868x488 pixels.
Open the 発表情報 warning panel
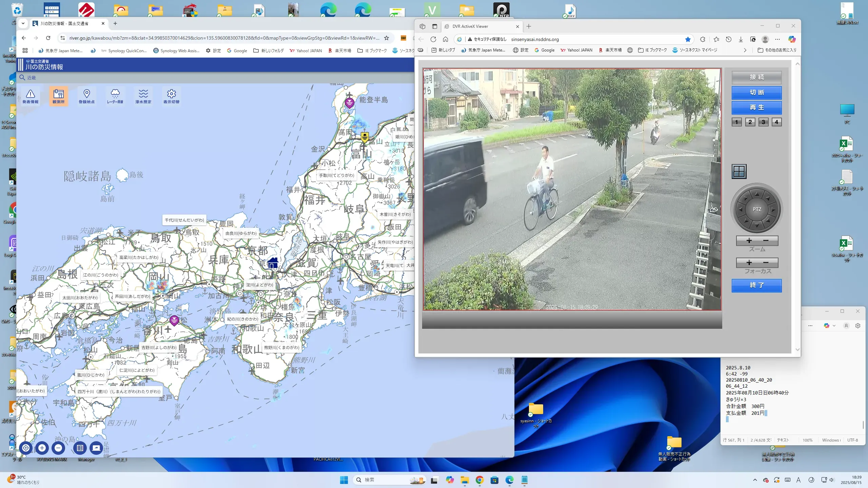point(30,96)
